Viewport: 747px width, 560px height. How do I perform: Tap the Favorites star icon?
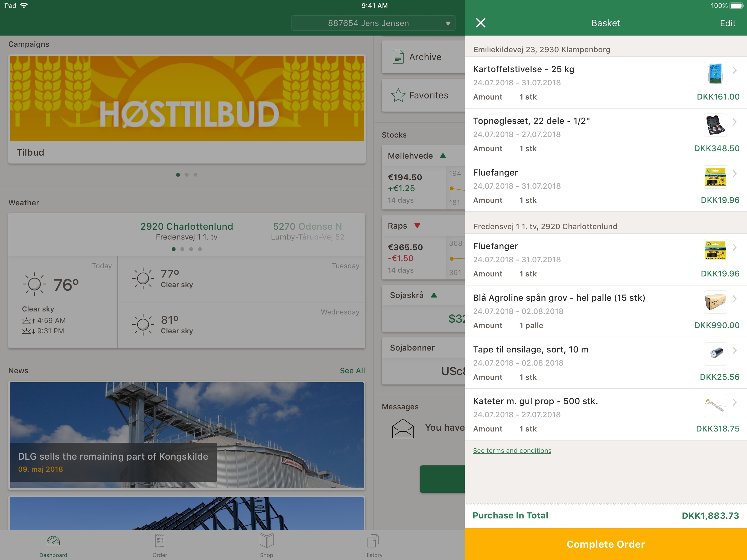coord(398,95)
